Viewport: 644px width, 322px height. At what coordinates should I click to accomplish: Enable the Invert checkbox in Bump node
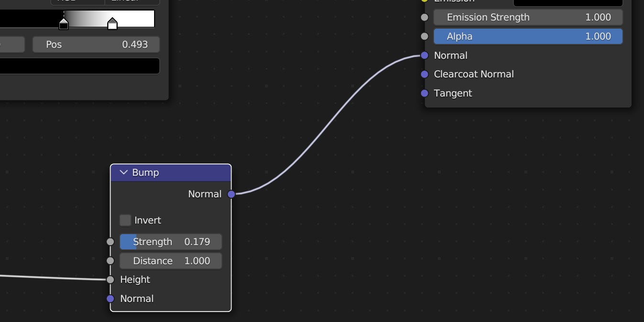(125, 220)
